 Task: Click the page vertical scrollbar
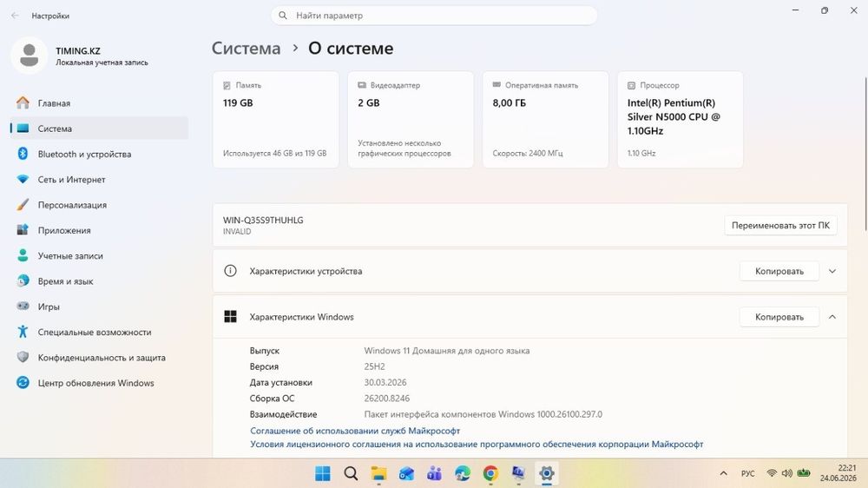(865, 154)
